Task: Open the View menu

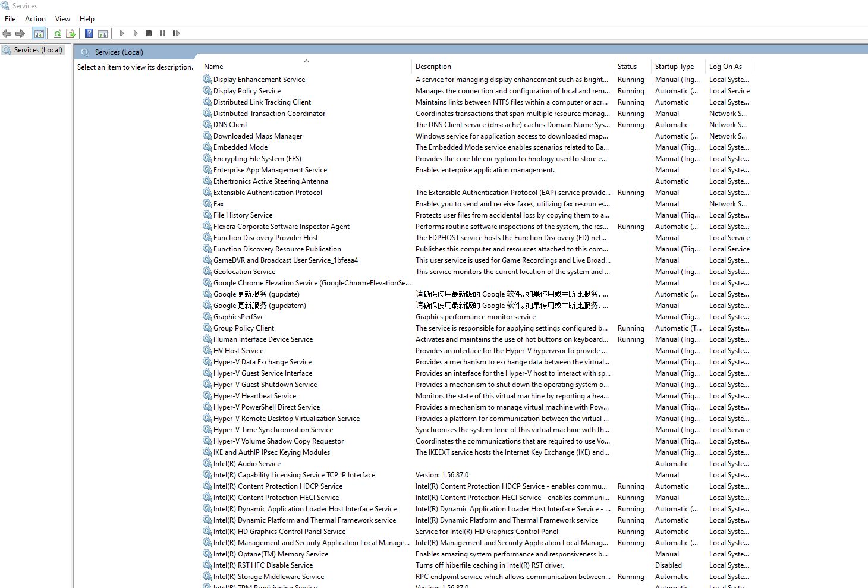Action: 62,19
